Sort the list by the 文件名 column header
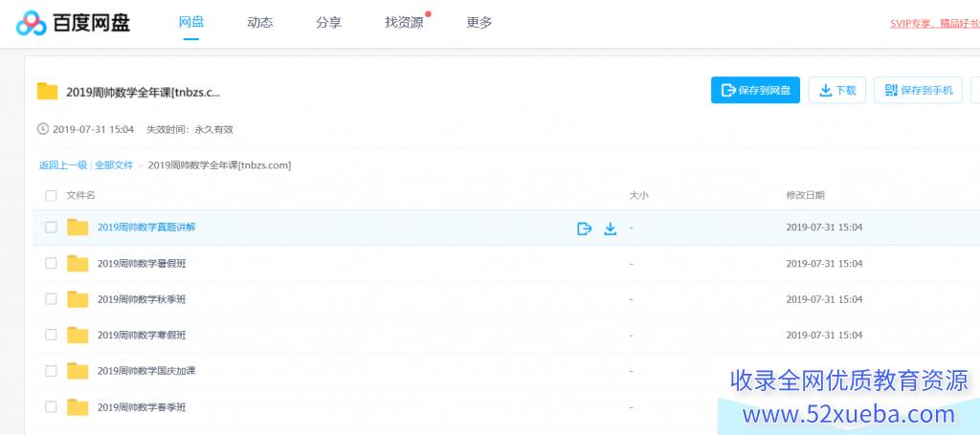Viewport: 980px width, 435px height. 80,195
